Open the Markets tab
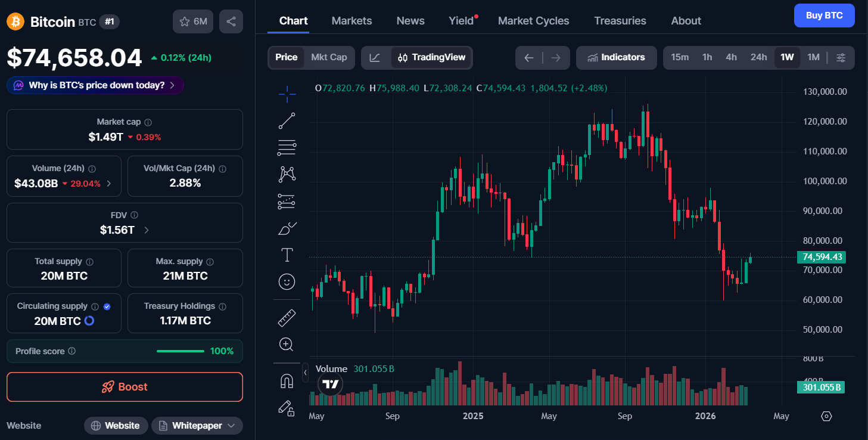 click(x=351, y=21)
